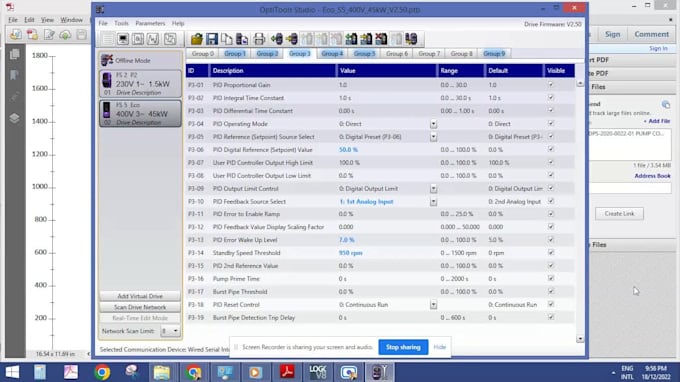Open Adobe Acrobat from the taskbar
This screenshot has height=382, width=680.
click(287, 372)
